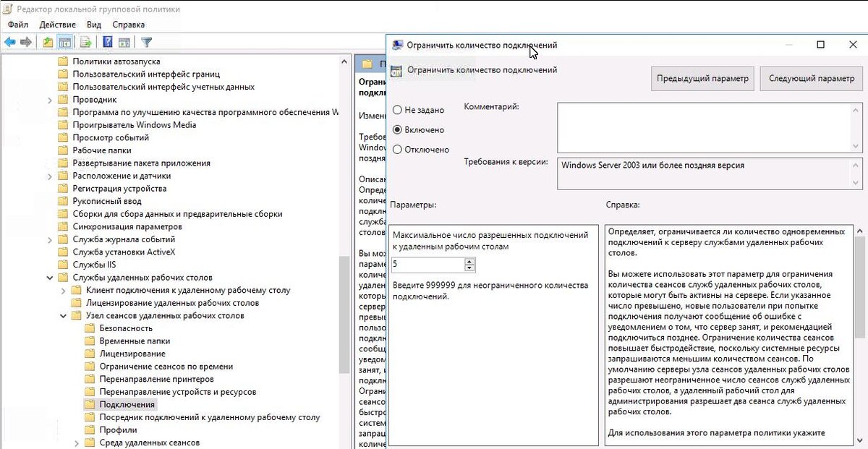The image size is (868, 449).
Task: Decrease max connections with spinner down arrow
Action: 469,268
